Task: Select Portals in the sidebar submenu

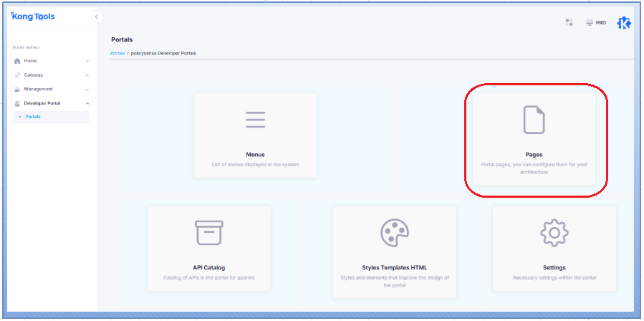Action: coord(33,117)
